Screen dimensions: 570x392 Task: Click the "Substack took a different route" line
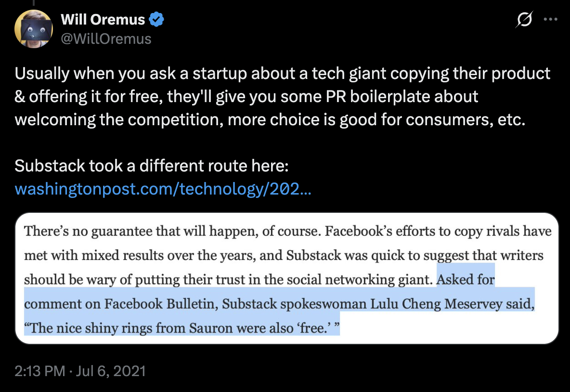(x=151, y=166)
